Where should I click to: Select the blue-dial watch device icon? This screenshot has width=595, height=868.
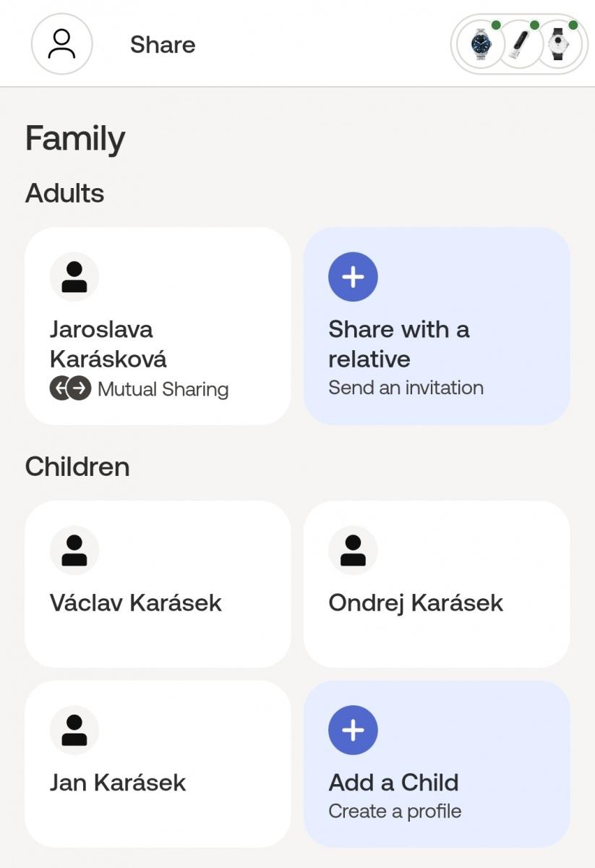481,44
